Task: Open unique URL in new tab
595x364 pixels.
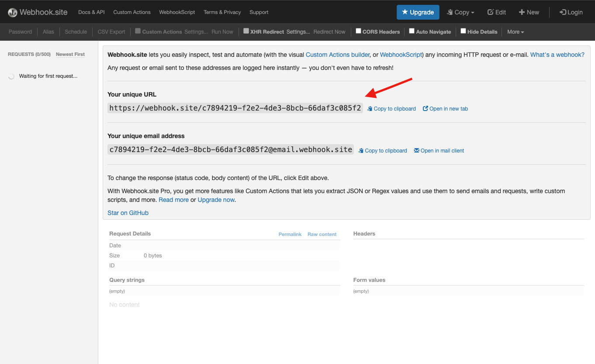Action: tap(445, 109)
